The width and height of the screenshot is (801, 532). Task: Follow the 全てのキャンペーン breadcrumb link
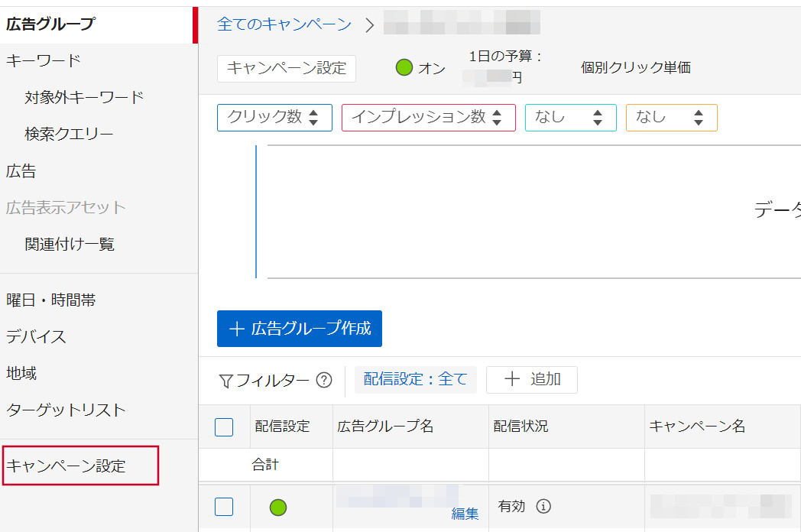[285, 24]
